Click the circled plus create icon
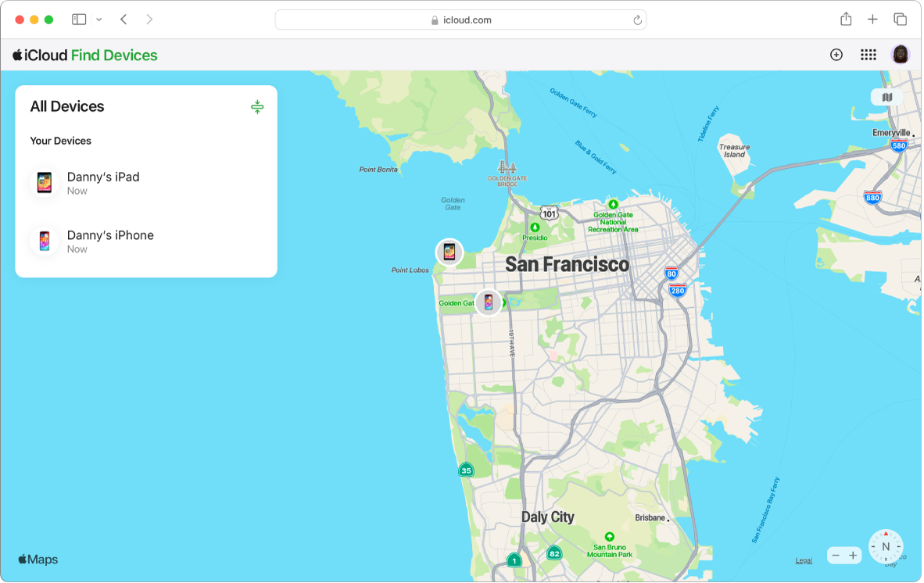The image size is (924, 583). tap(836, 55)
